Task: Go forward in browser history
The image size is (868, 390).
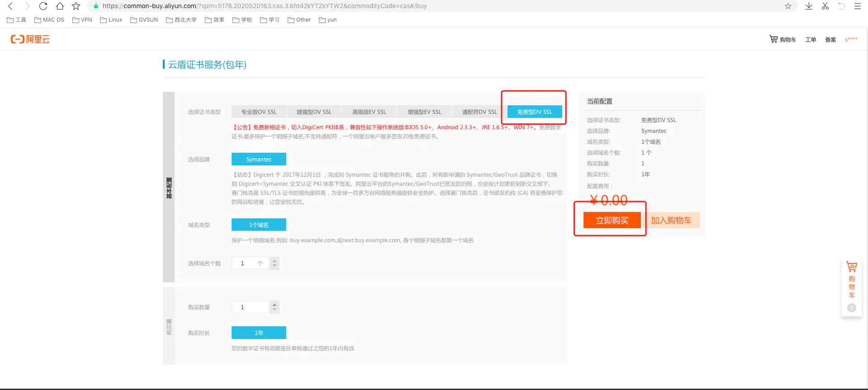Action: click(27, 6)
